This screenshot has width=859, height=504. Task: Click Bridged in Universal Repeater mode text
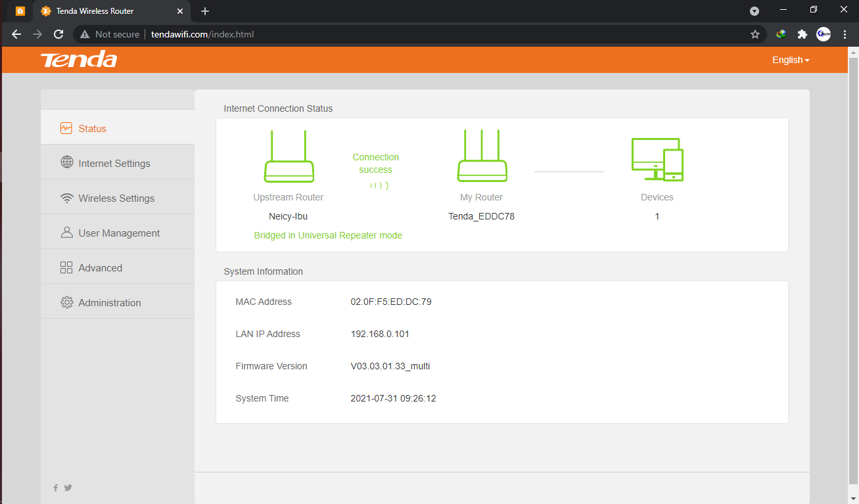[x=328, y=235]
